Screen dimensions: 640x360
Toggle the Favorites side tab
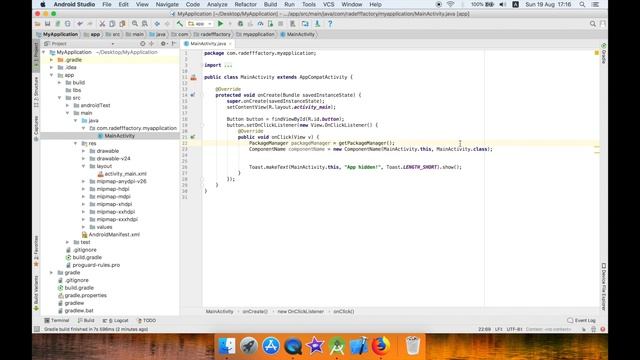coord(36,251)
